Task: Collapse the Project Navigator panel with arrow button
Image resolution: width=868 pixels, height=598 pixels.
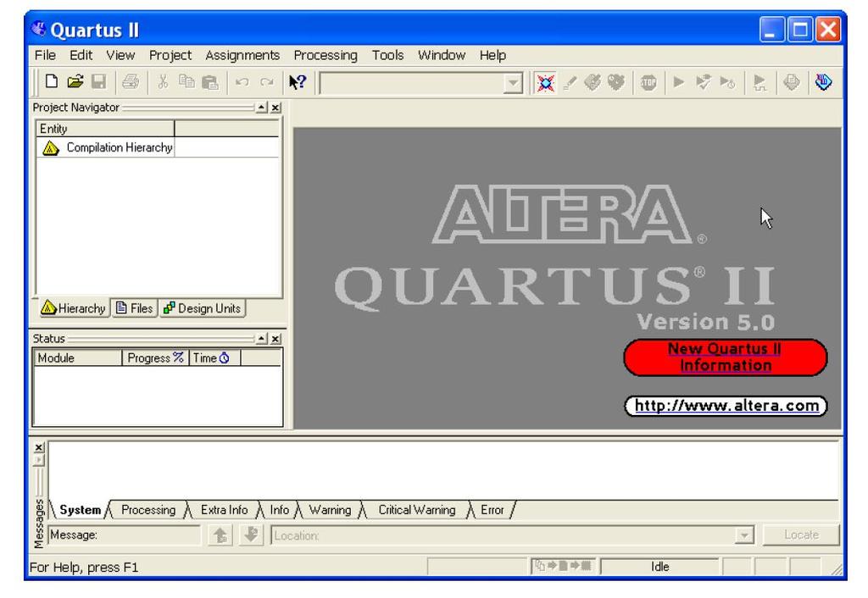Action: (262, 108)
